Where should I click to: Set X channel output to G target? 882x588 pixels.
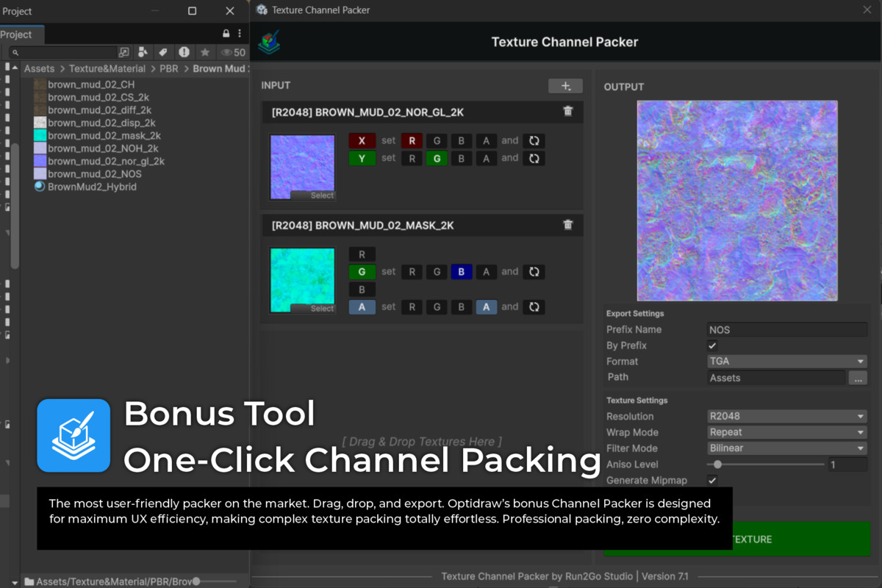coord(437,140)
